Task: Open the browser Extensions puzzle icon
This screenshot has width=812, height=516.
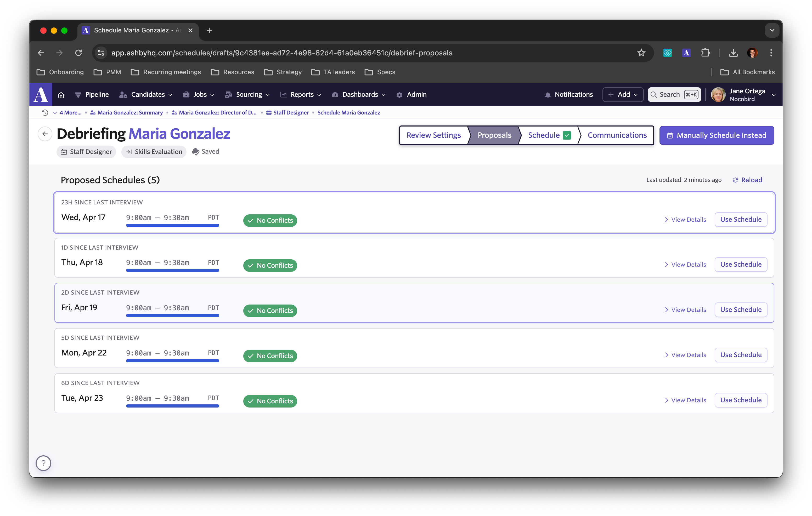Action: [x=706, y=53]
